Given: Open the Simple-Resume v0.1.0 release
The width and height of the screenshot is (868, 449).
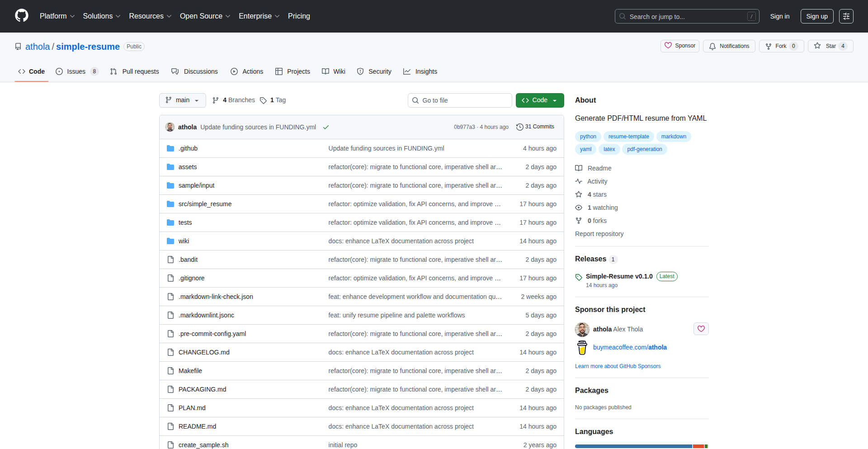Looking at the screenshot, I should click(619, 276).
